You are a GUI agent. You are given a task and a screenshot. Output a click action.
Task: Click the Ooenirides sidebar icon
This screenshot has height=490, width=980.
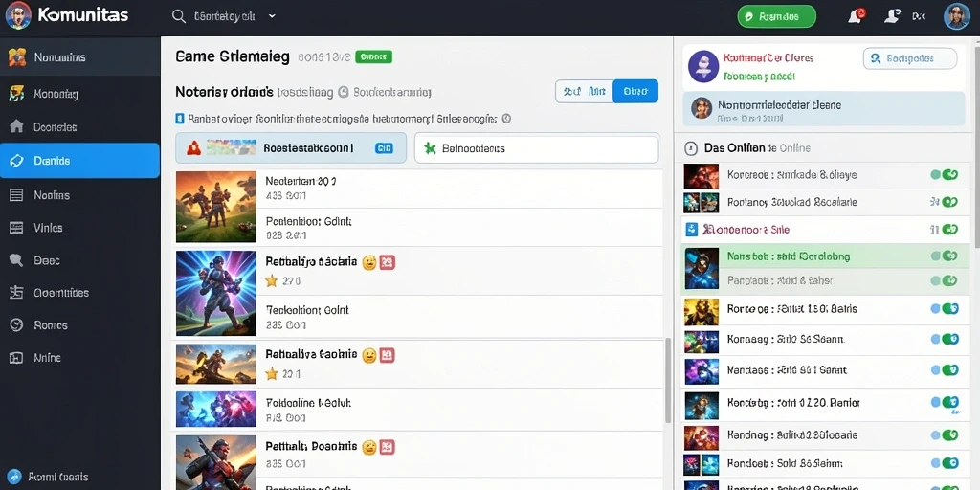coord(17,293)
